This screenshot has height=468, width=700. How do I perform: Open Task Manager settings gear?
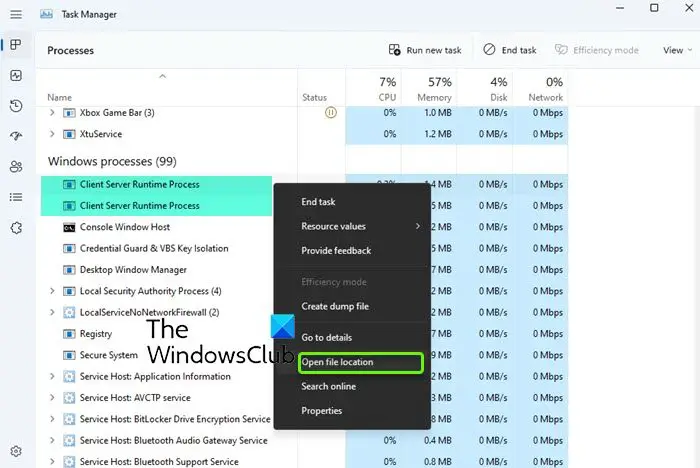[x=16, y=451]
